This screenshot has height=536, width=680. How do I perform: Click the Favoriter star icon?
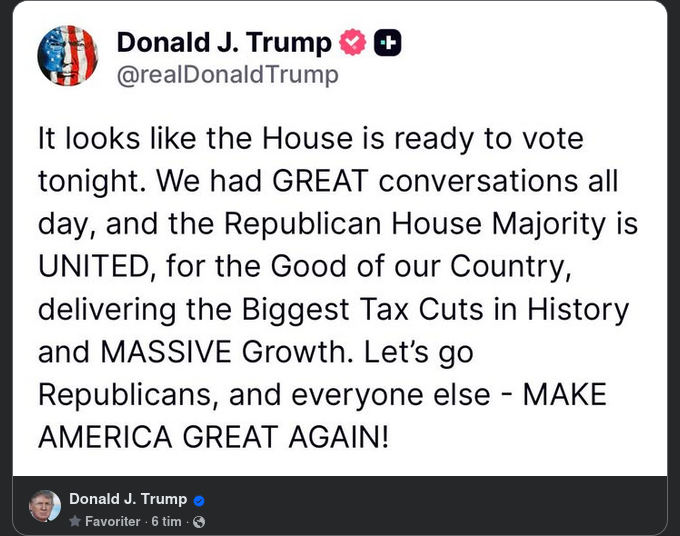[74, 522]
